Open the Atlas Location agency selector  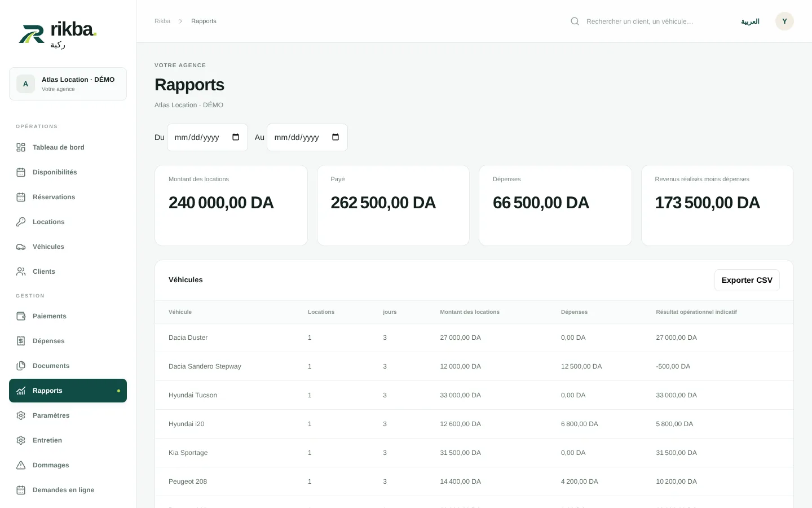pos(68,84)
